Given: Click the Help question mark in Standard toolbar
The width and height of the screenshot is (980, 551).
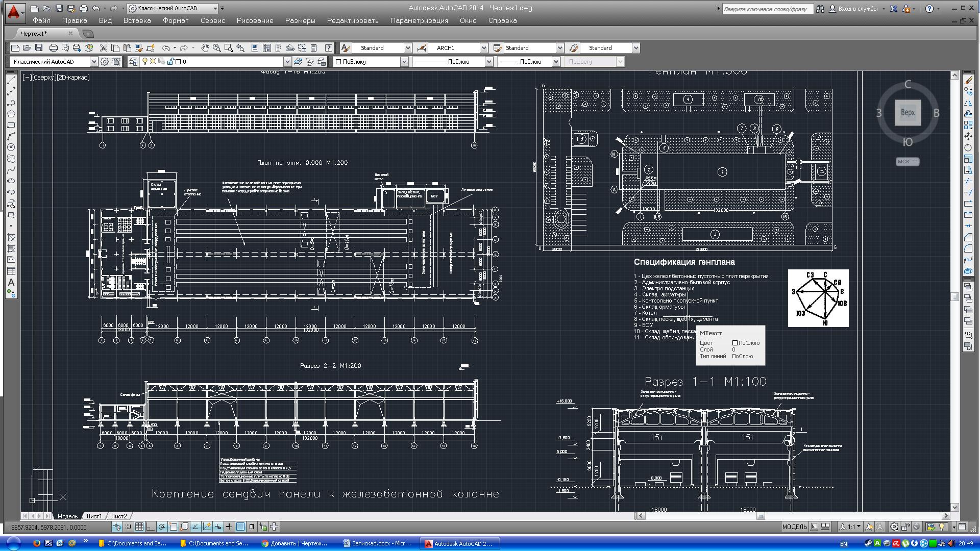Looking at the screenshot, I should pos(329,48).
